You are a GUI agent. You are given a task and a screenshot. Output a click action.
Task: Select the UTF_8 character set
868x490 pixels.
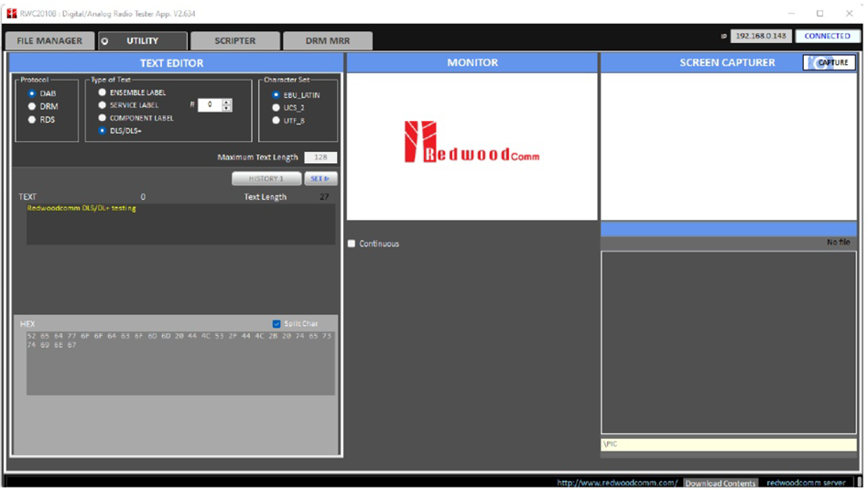pyautogui.click(x=276, y=120)
